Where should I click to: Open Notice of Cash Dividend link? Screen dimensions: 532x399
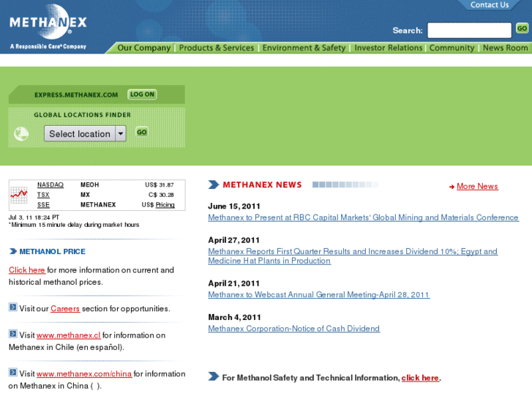294,329
